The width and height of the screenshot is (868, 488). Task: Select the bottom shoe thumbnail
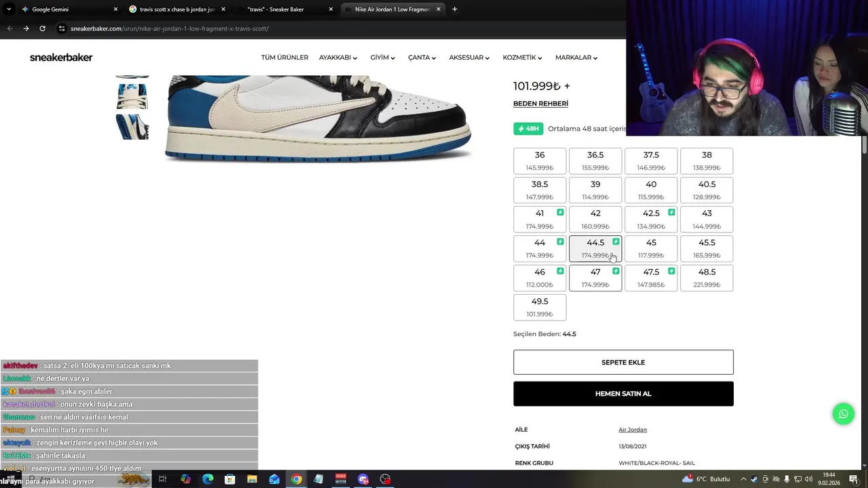(132, 127)
